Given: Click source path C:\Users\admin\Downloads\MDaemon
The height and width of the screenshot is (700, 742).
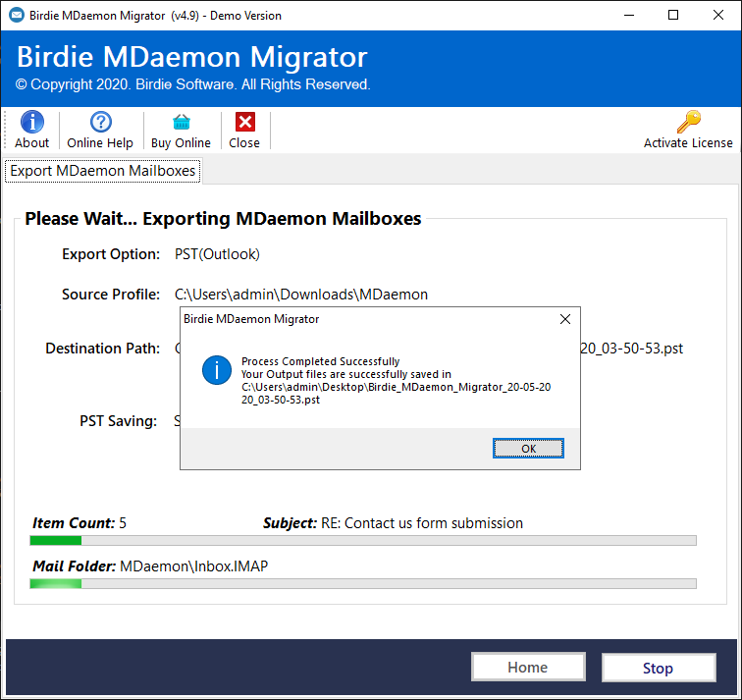Looking at the screenshot, I should (301, 295).
